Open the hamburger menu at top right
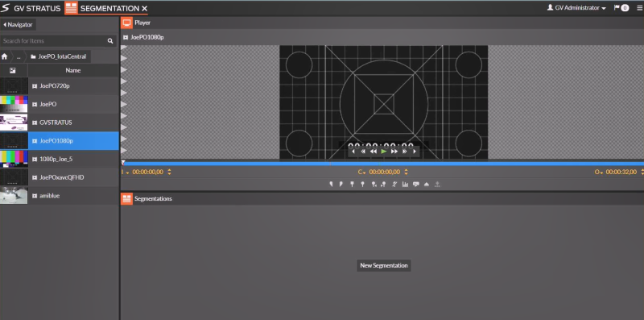644x320 pixels. (x=639, y=8)
